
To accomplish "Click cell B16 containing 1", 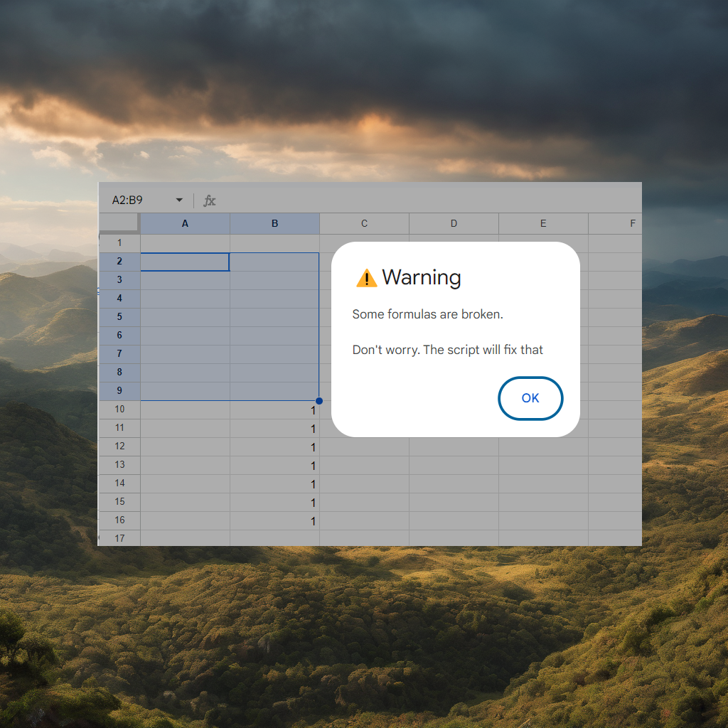I will tap(274, 521).
